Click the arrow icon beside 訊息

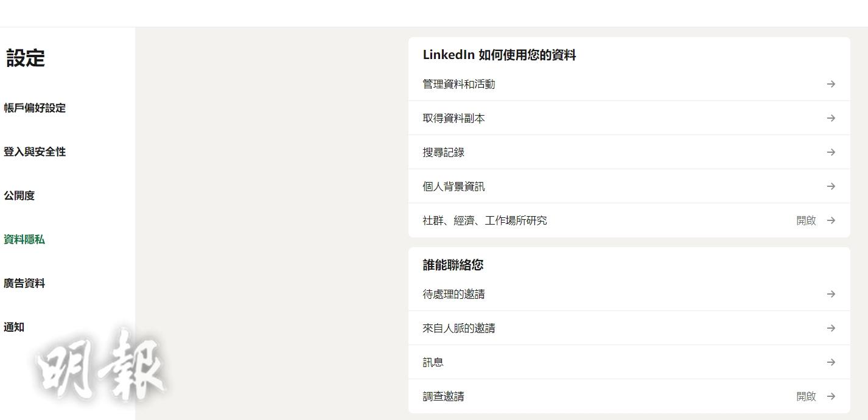coord(831,362)
